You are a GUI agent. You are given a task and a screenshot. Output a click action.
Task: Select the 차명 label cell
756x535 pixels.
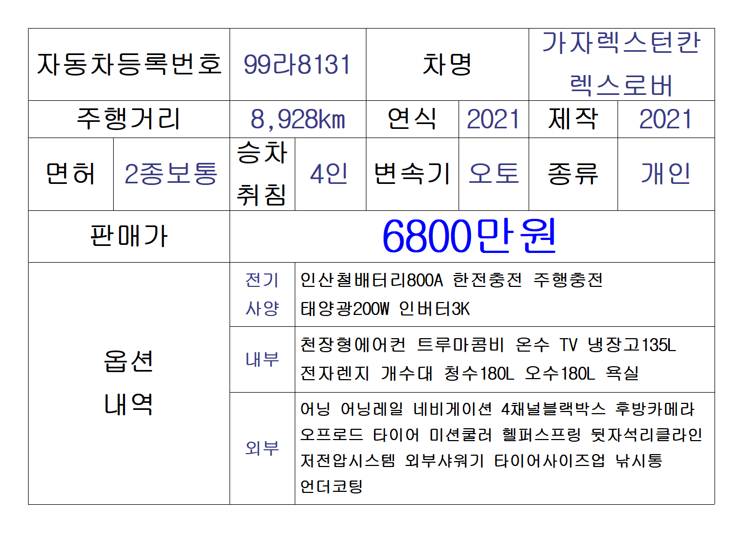click(x=447, y=65)
